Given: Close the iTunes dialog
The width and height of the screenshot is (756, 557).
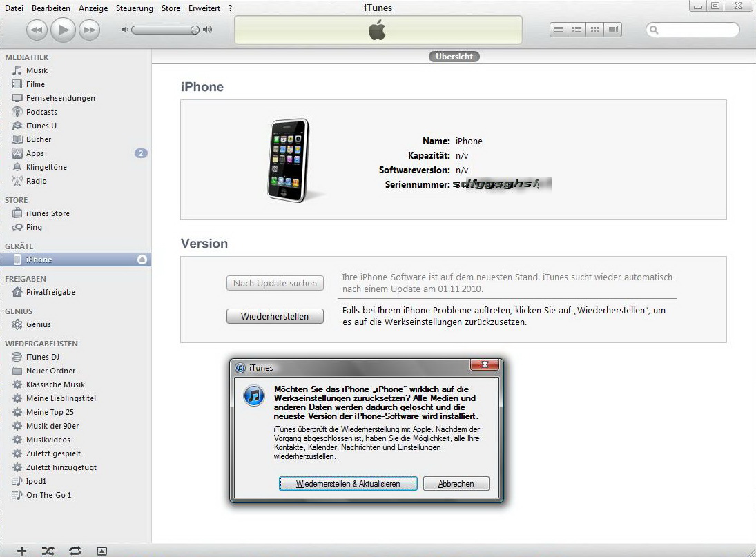Looking at the screenshot, I should tap(485, 364).
